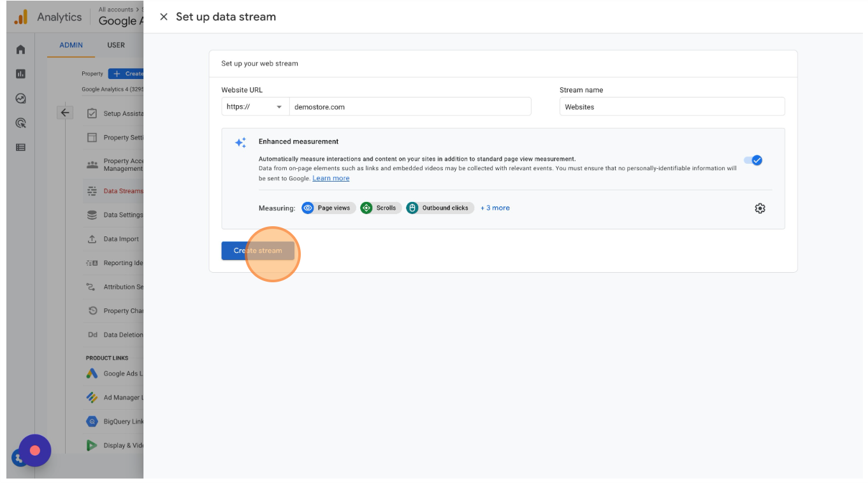Click the Data Import upload icon

pyautogui.click(x=92, y=239)
